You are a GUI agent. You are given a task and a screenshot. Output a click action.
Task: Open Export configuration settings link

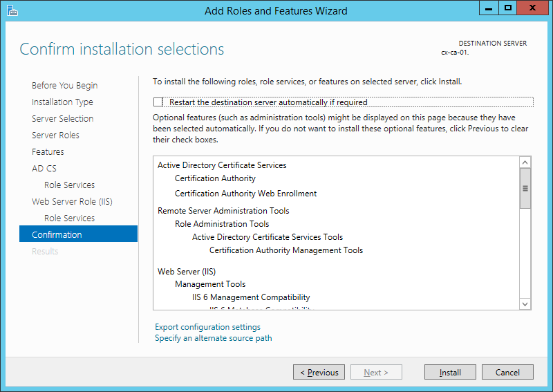(207, 327)
